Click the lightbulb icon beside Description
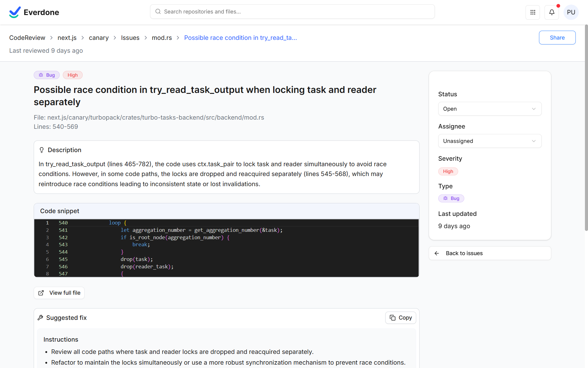This screenshot has width=588, height=368. coord(42,150)
